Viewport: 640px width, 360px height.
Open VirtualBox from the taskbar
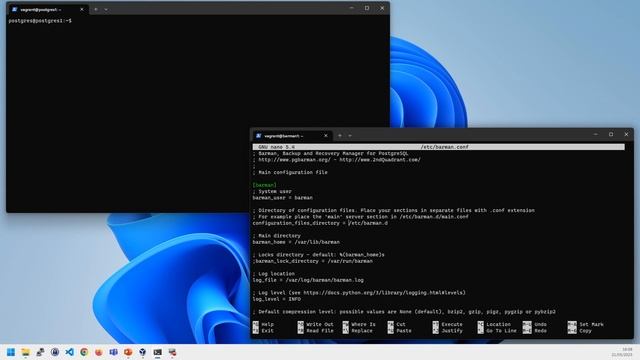(x=142, y=352)
